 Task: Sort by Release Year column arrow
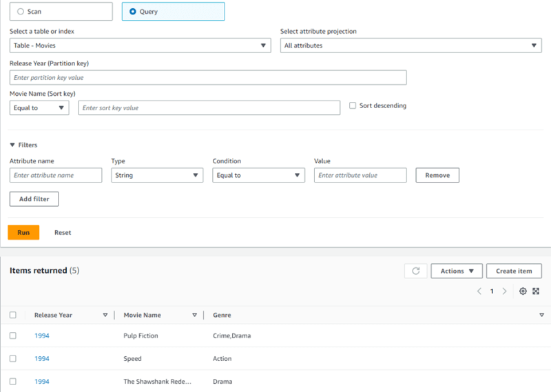(x=105, y=315)
